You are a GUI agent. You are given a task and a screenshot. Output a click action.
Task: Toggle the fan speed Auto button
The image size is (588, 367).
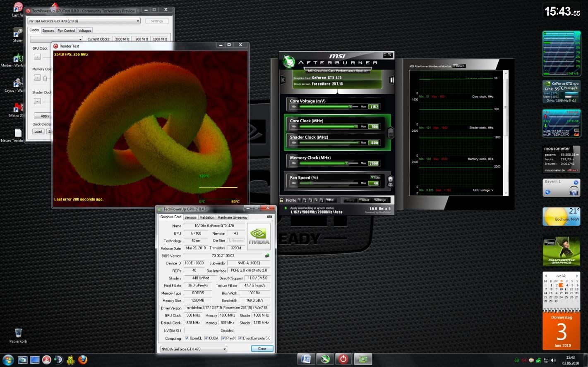pos(375,177)
